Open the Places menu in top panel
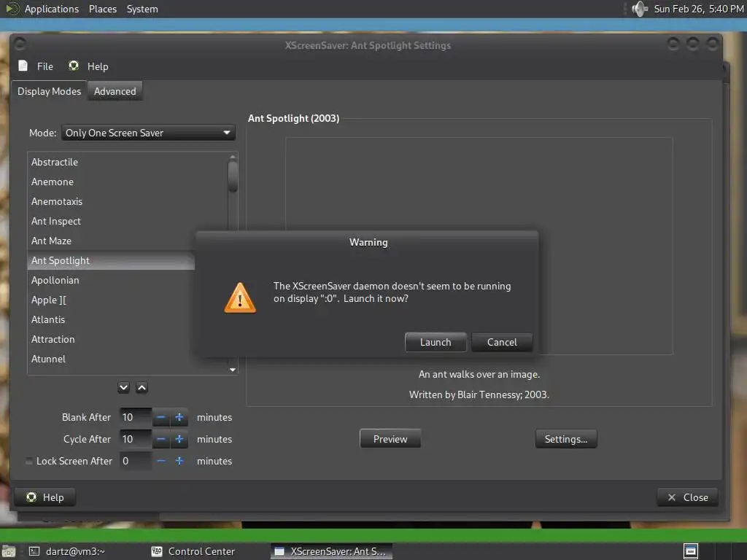Screen dimensions: 747x560 (102, 9)
